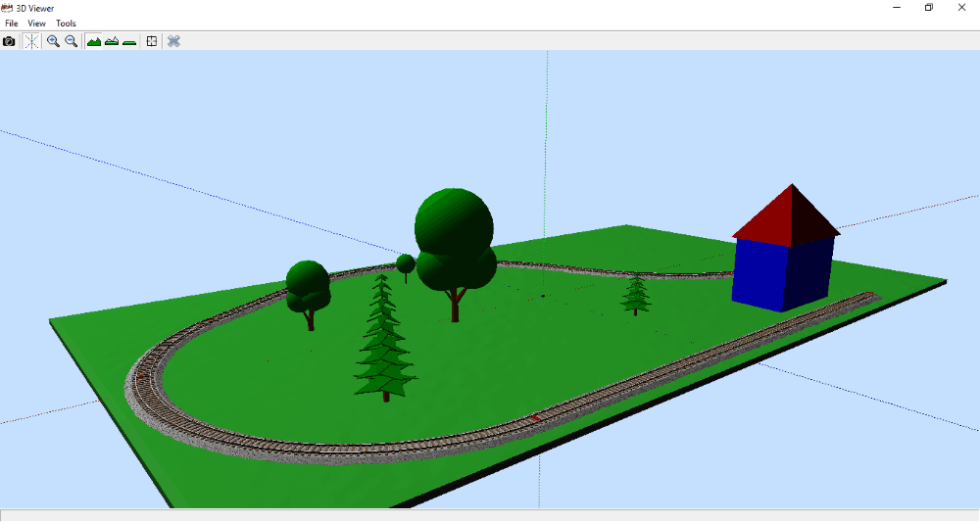Click the blue X toolbar icon
The image size is (980, 522).
[173, 41]
